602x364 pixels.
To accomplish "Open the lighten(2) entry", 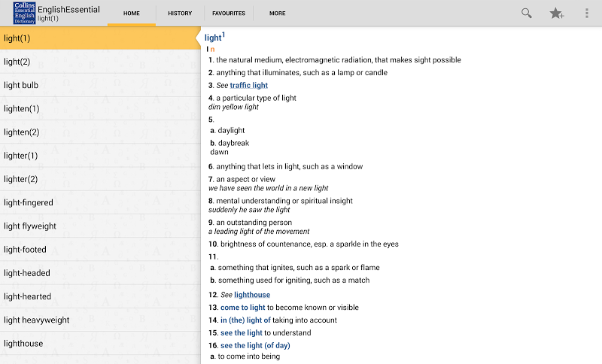I will pos(100,132).
